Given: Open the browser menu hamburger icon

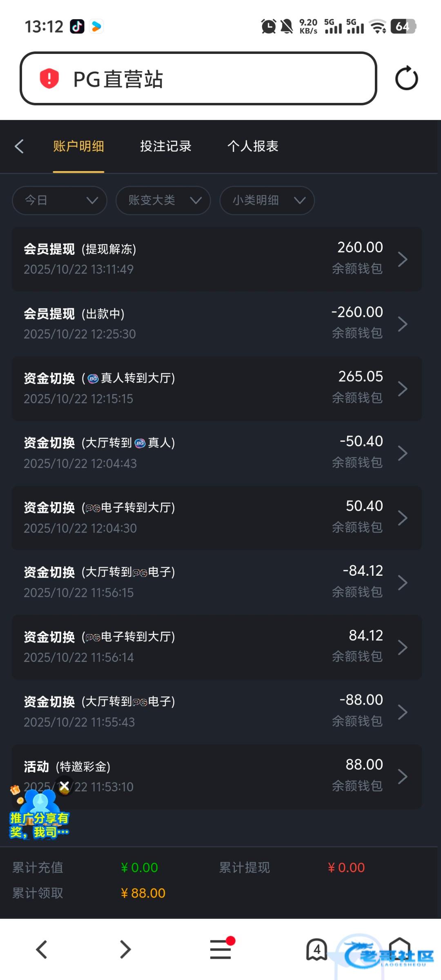Looking at the screenshot, I should point(220,949).
